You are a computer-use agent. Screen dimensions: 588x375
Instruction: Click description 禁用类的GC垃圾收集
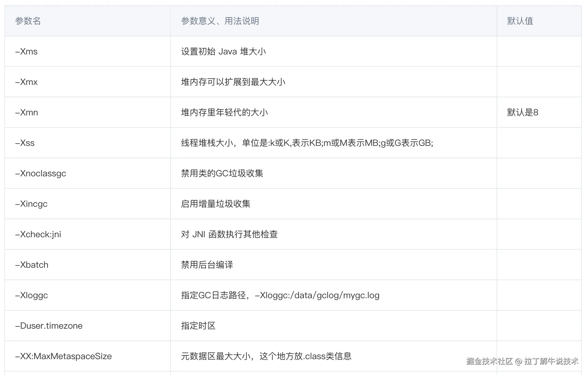(x=222, y=173)
